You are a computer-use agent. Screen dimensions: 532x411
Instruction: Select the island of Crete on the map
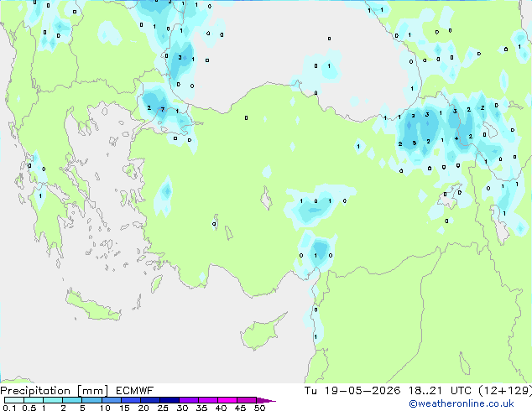pyautogui.click(x=92, y=306)
